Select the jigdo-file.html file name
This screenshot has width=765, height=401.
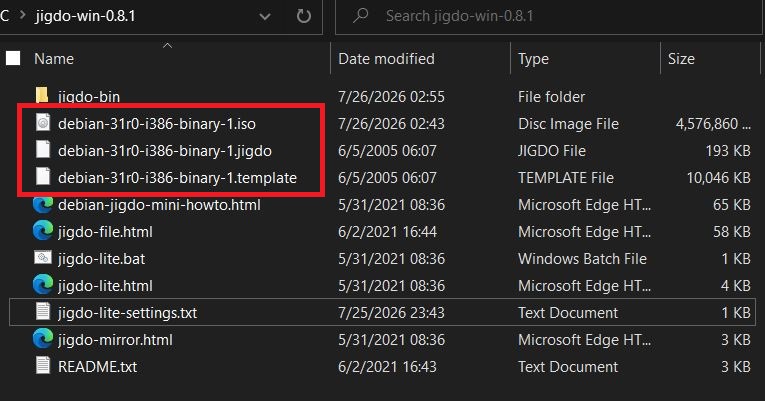click(105, 232)
